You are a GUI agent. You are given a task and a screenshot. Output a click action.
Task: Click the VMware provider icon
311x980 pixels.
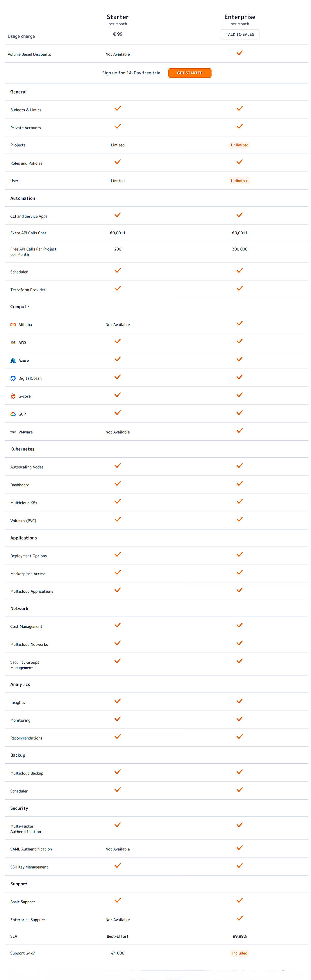[x=13, y=432]
